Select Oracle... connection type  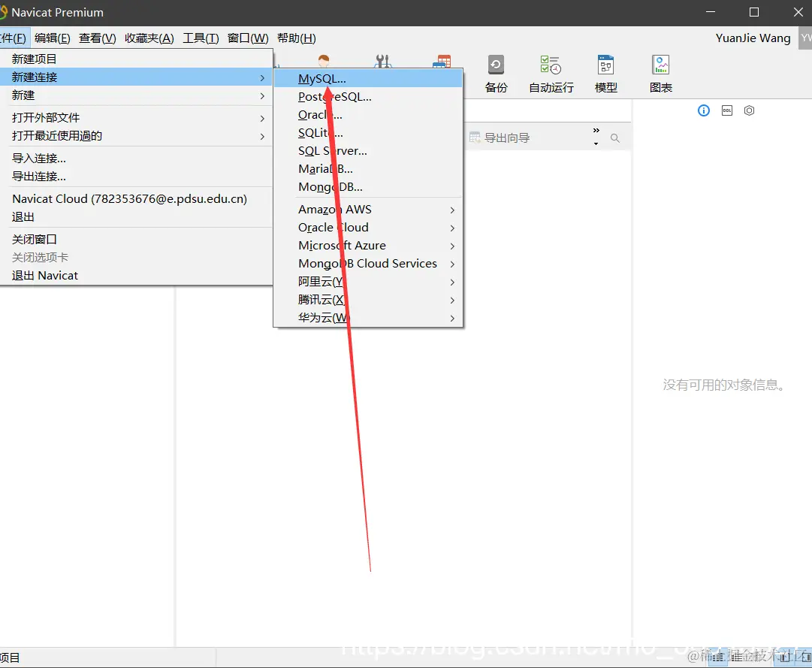point(368,115)
